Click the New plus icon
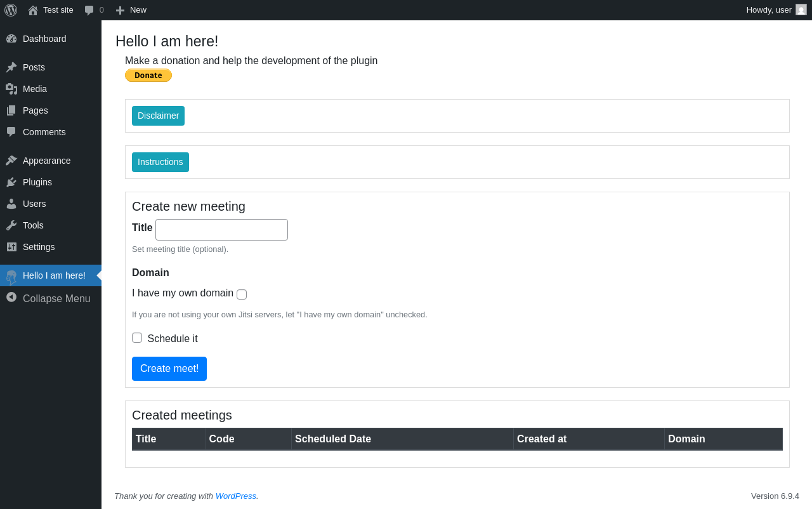 (120, 10)
